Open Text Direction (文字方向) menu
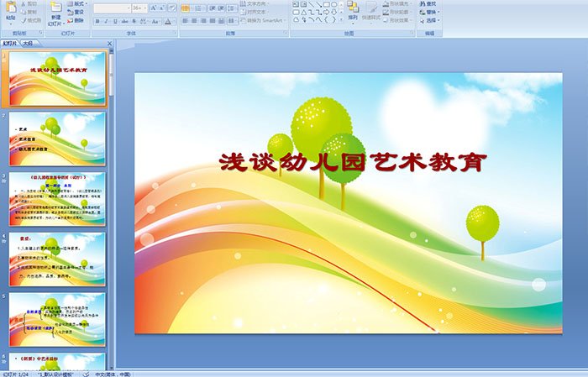The image size is (588, 377). point(255,3)
